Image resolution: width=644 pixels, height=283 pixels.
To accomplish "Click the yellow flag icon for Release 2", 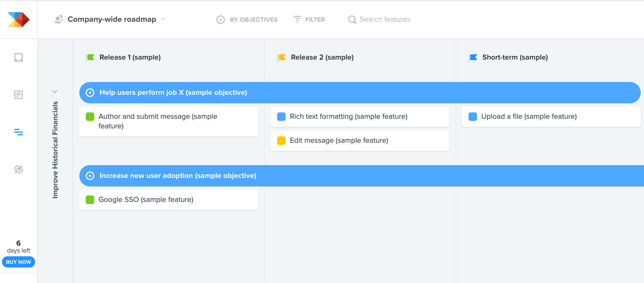I will (282, 57).
